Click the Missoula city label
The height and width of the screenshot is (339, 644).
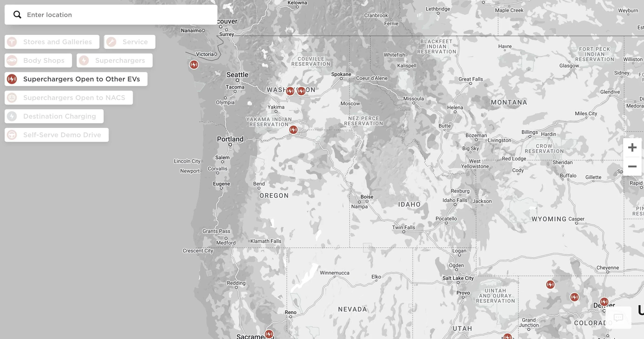pos(414,99)
